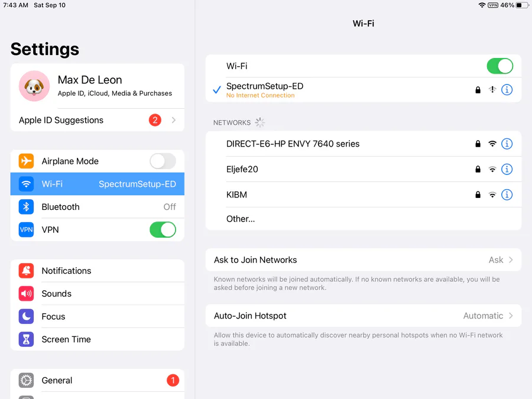Open Ask to Join Networks options

click(364, 260)
